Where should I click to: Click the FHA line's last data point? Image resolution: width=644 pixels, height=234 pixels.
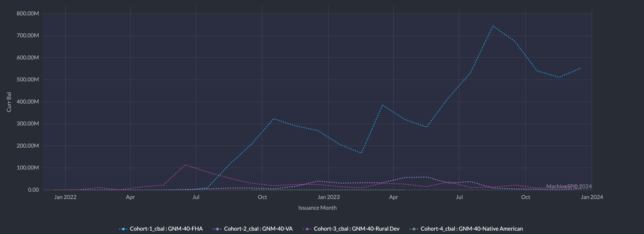(x=580, y=68)
